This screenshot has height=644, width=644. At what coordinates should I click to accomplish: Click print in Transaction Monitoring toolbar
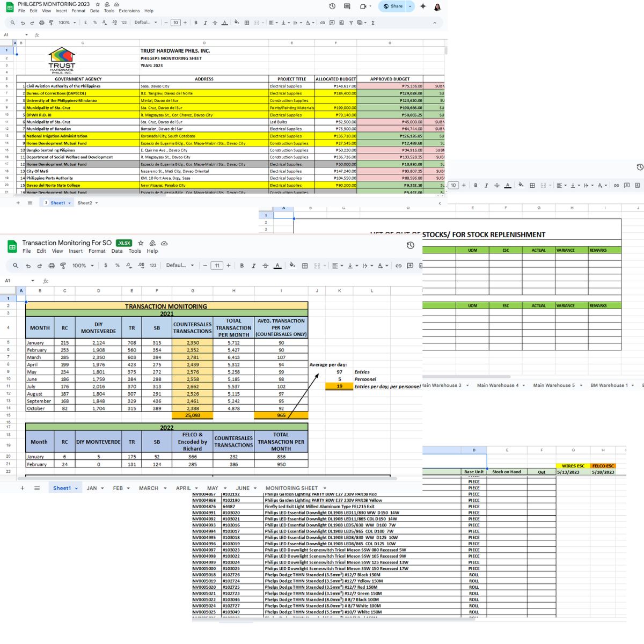pos(52,266)
